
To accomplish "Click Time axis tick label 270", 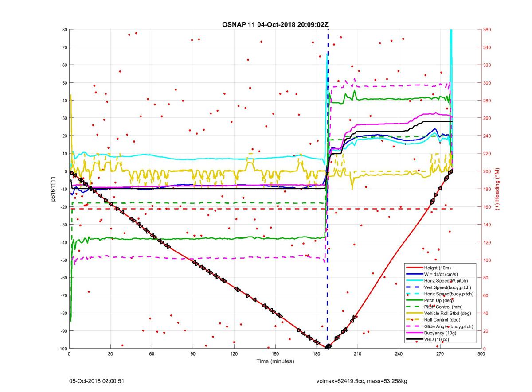I will click(440, 354).
